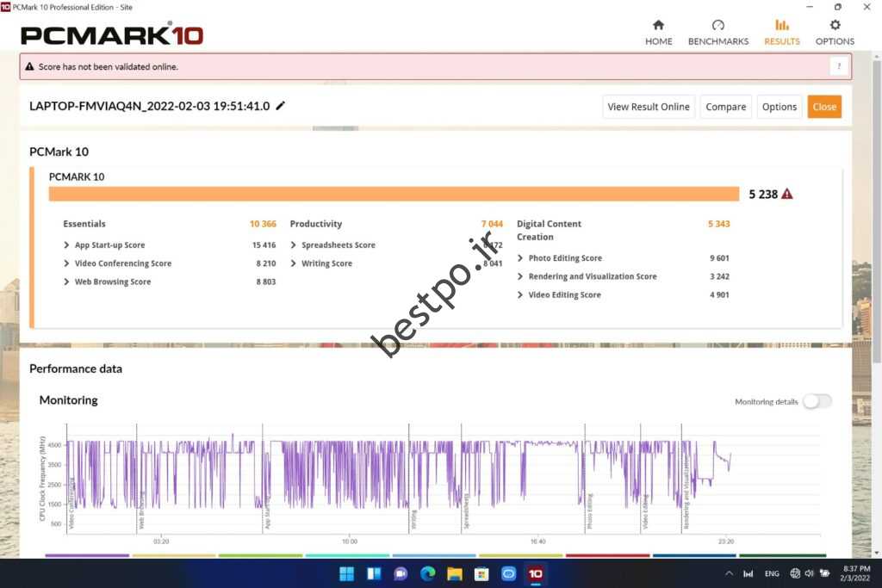Click the alert triangle in the validation banner

pos(30,66)
